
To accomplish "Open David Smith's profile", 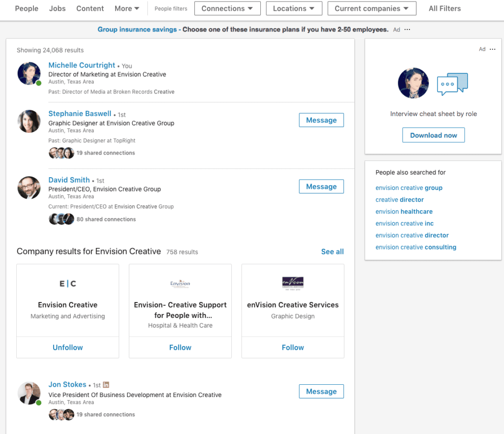I will pos(69,180).
